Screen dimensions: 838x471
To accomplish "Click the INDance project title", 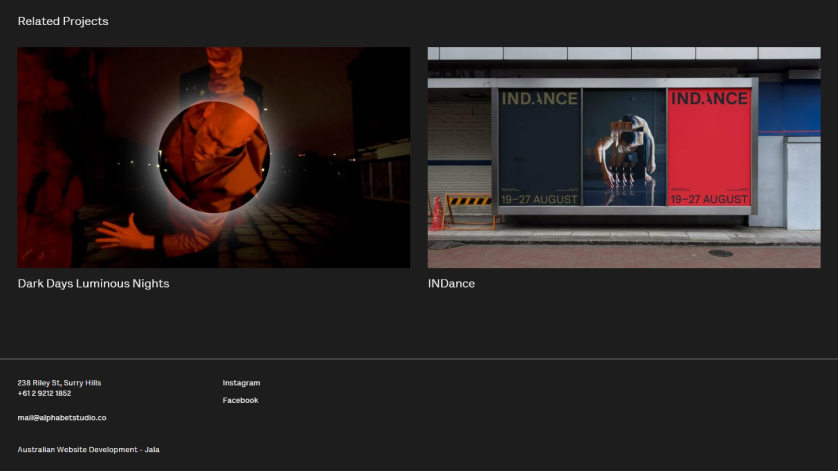I will [x=451, y=284].
